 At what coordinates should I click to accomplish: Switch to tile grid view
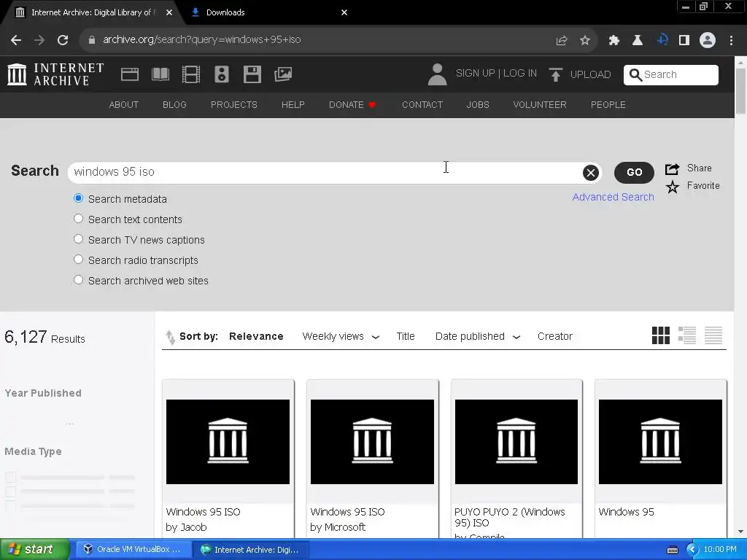click(x=661, y=335)
